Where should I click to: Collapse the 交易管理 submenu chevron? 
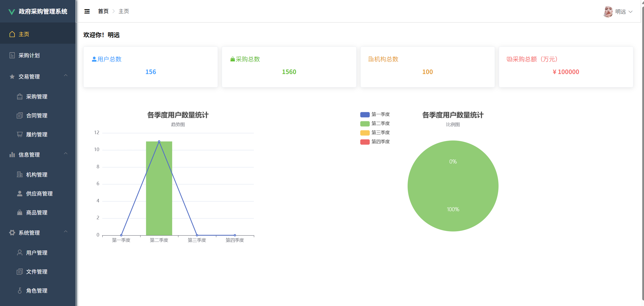pyautogui.click(x=66, y=76)
